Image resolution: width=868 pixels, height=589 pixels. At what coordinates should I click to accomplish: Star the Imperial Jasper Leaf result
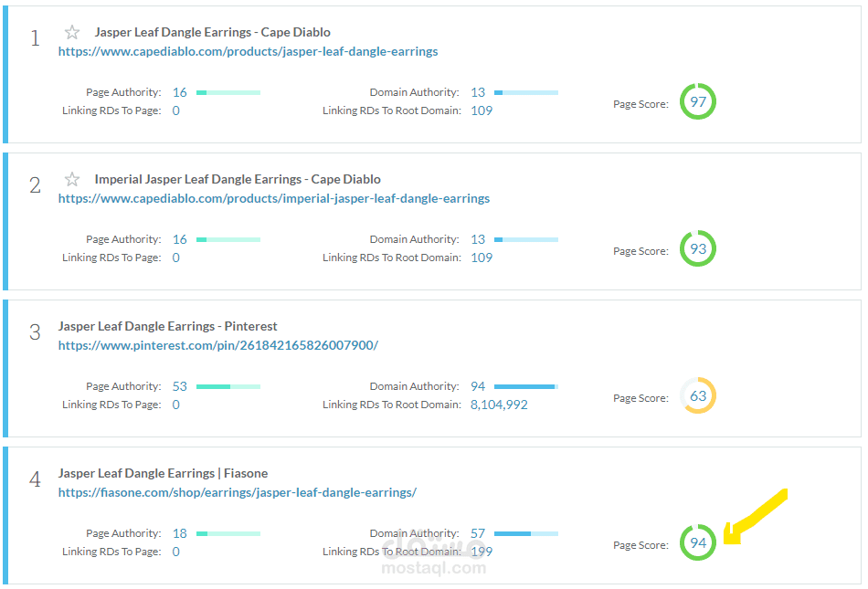click(72, 180)
